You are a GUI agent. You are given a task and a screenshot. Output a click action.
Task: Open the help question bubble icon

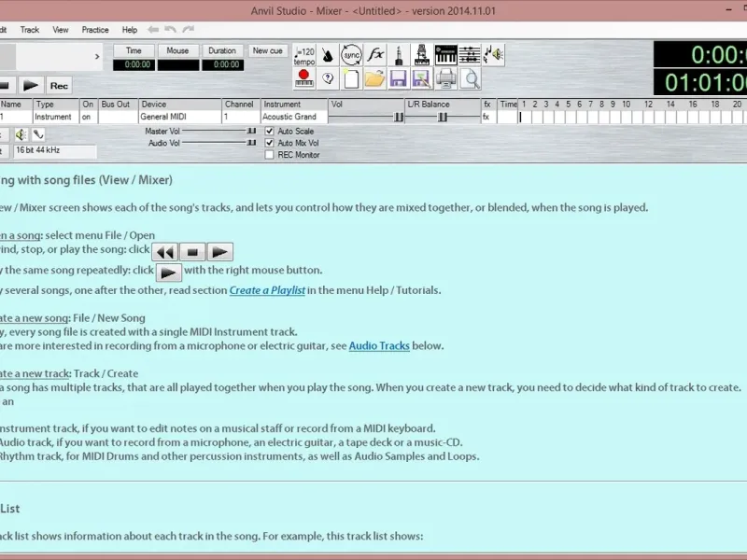point(328,79)
